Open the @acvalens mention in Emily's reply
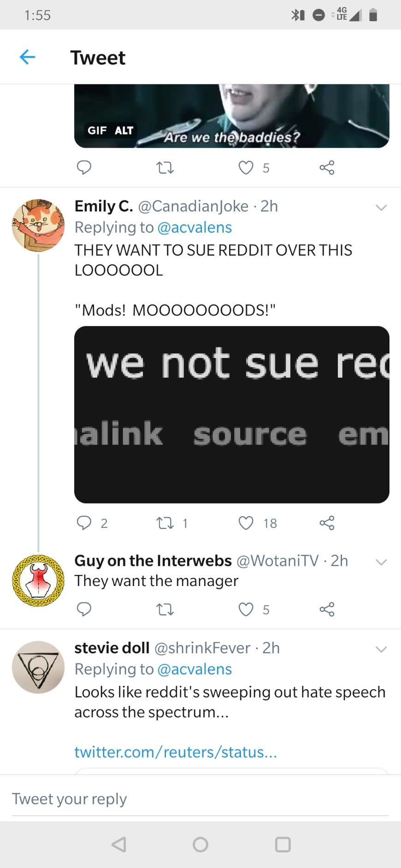Screen dimensions: 401x868 tap(195, 228)
